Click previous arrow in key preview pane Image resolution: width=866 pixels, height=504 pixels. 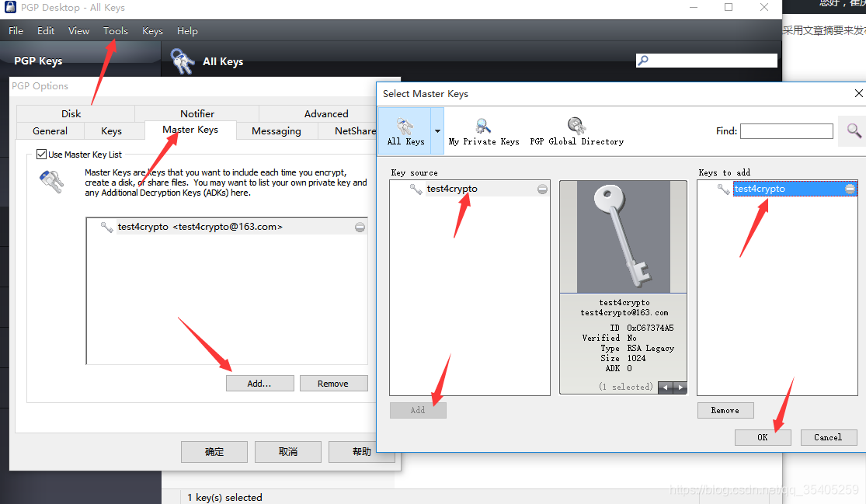pyautogui.click(x=666, y=388)
